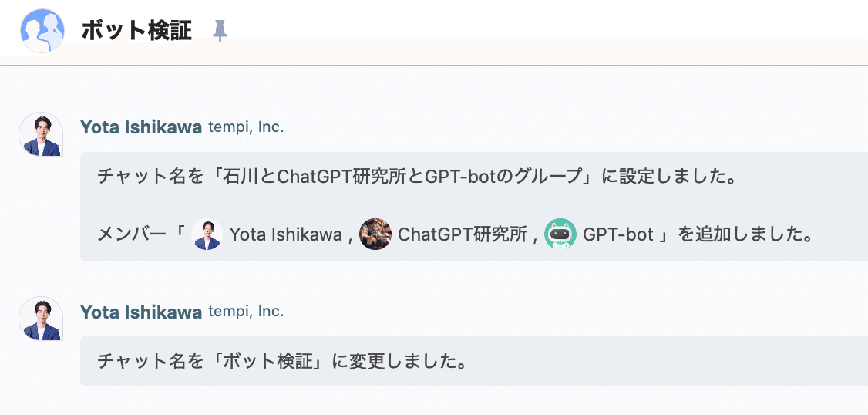Click Yota Ishikawa sender name on second message
The width and height of the screenshot is (868, 415).
tap(141, 312)
